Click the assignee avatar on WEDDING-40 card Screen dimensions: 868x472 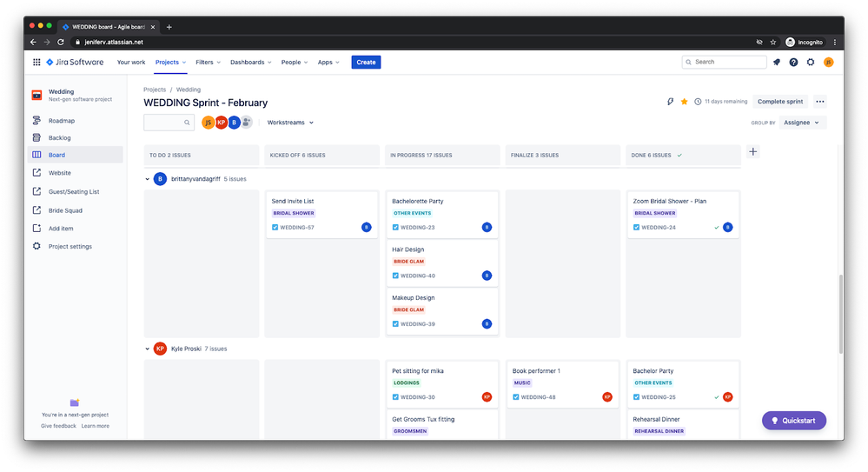click(487, 276)
